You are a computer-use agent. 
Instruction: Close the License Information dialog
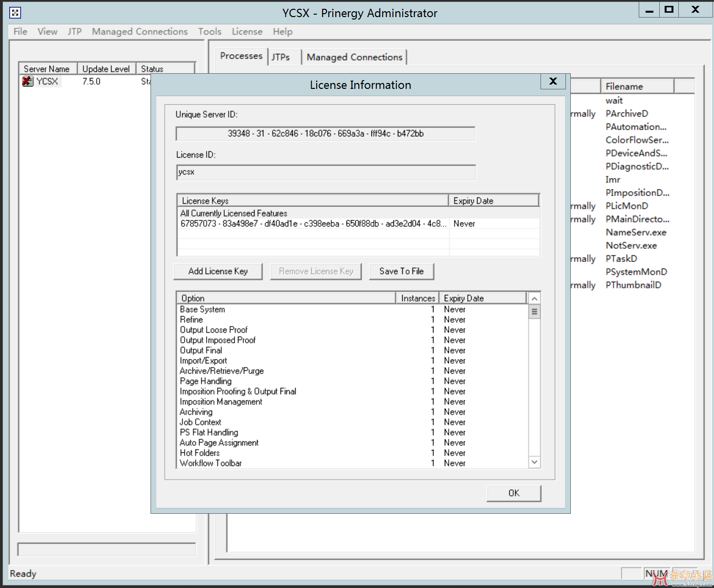pyautogui.click(x=553, y=81)
